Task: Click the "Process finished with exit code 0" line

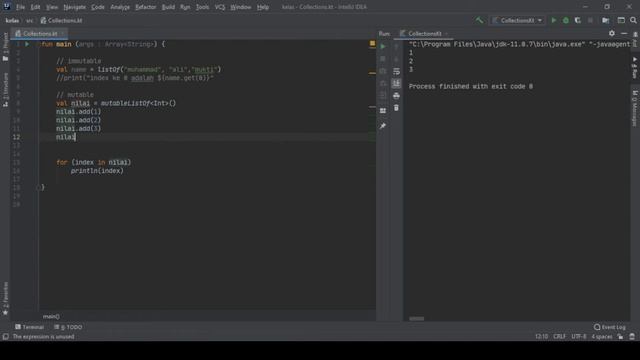Action: (x=471, y=87)
